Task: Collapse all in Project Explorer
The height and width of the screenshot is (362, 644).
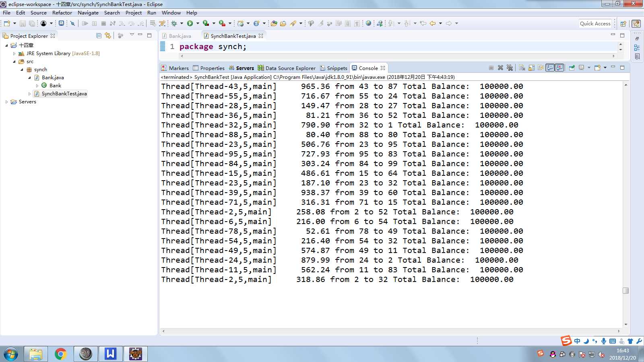Action: [99, 35]
